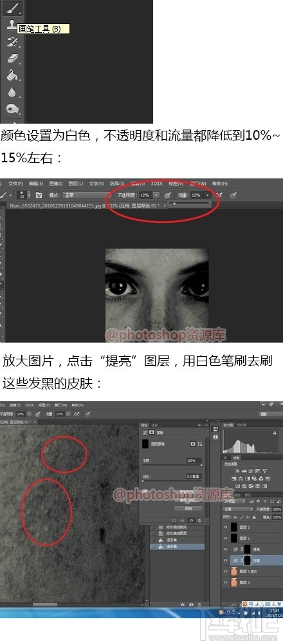
Task: Open the workspace switcher dropdown
Action: 270,414
